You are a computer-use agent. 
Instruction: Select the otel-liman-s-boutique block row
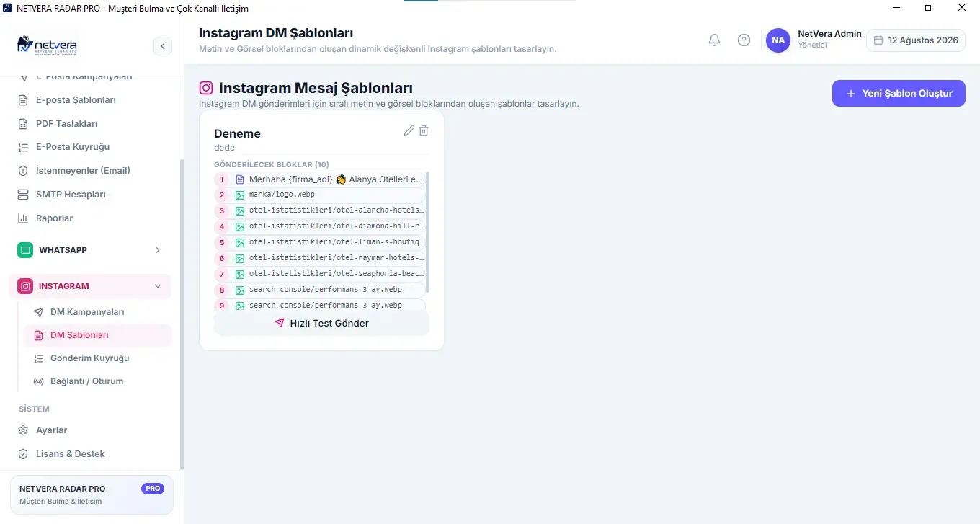click(319, 243)
